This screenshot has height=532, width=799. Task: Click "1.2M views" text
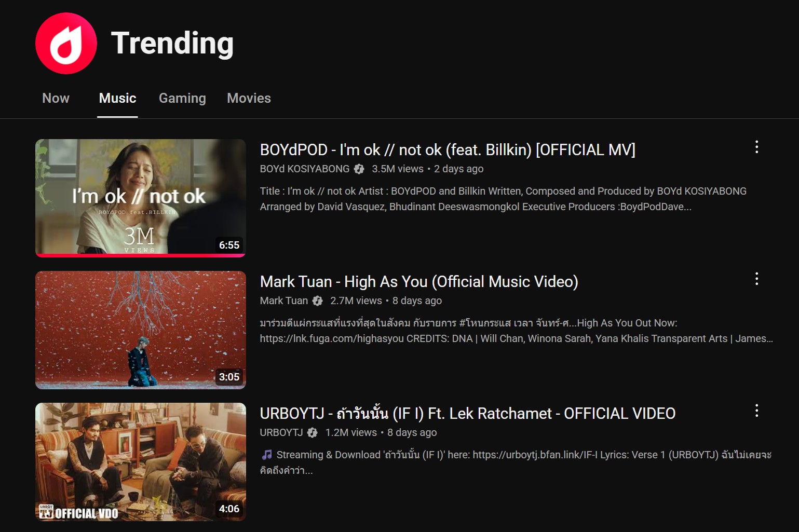[x=351, y=432]
